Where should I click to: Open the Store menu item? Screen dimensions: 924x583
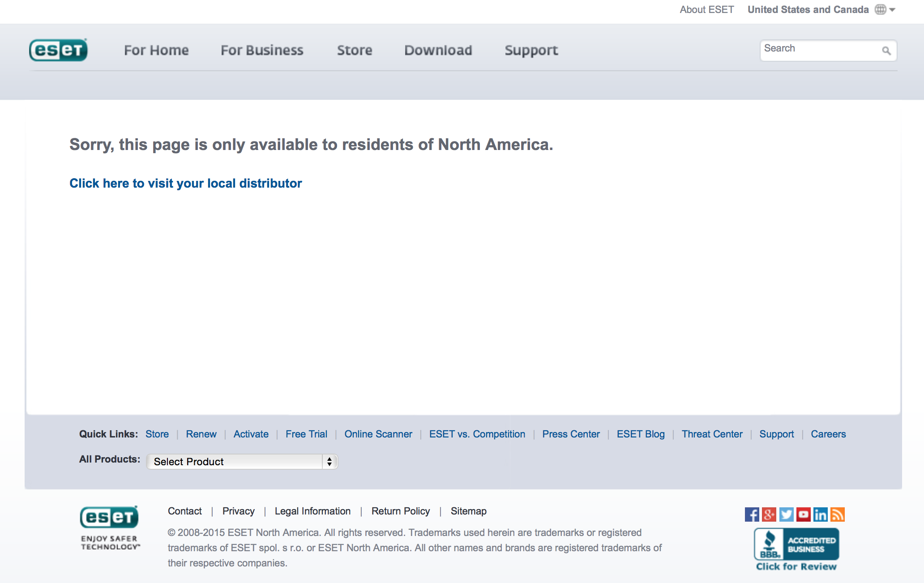pyautogui.click(x=355, y=50)
